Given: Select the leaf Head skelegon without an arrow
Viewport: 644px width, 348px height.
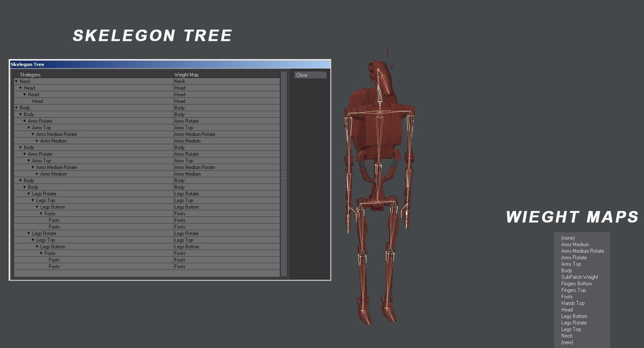Looking at the screenshot, I should click(37, 101).
